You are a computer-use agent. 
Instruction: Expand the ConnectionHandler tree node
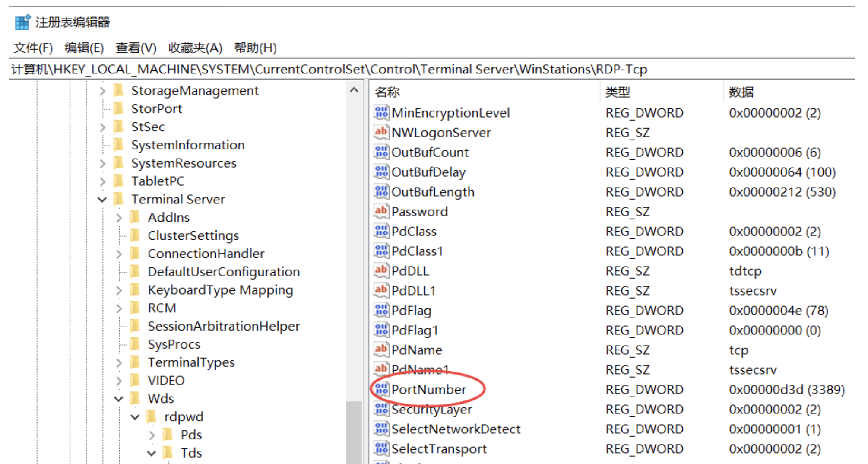[119, 254]
